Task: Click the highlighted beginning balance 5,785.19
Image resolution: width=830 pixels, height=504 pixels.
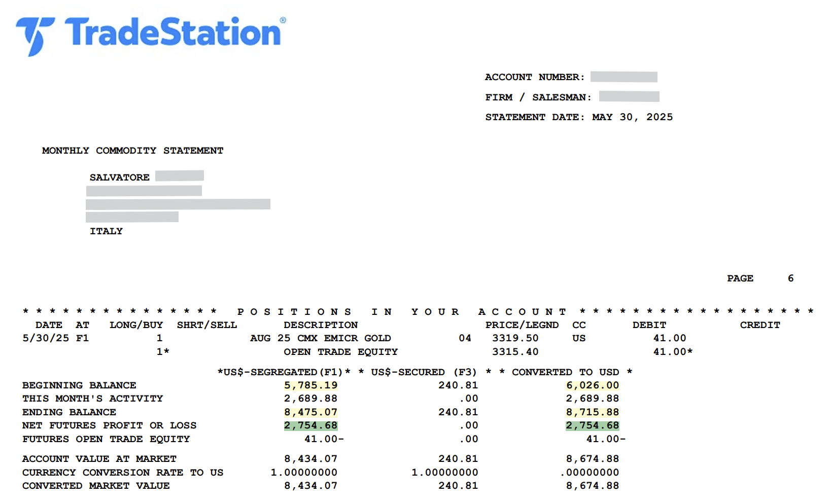Action: pos(310,385)
